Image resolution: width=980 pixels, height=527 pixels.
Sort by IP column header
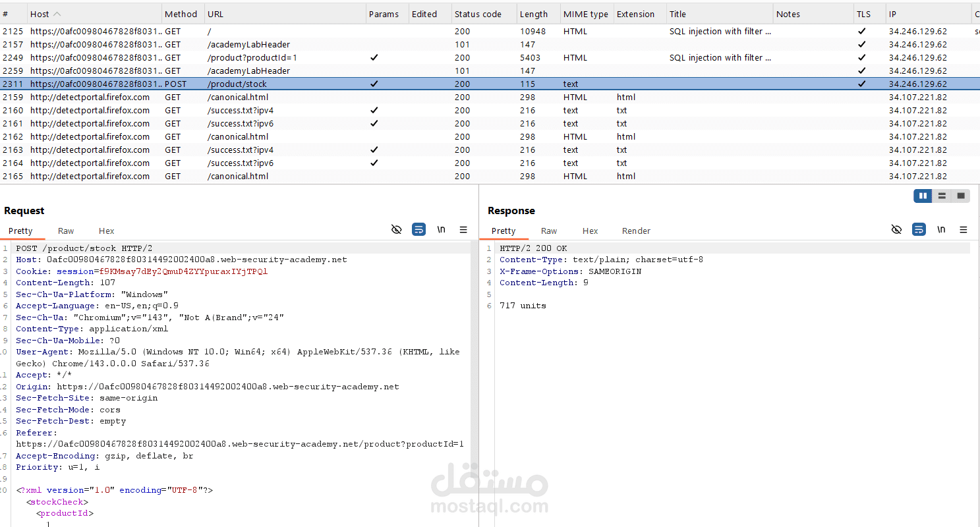pos(928,14)
